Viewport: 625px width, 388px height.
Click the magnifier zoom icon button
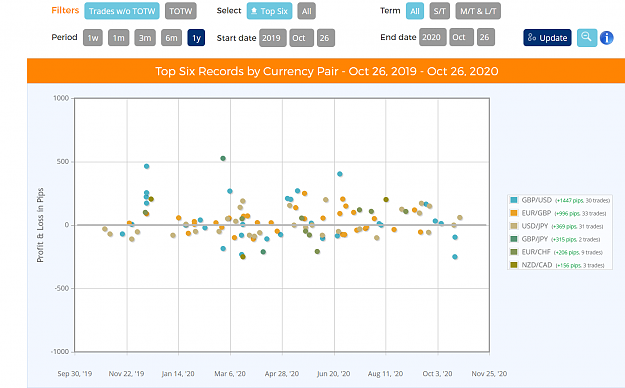click(587, 38)
